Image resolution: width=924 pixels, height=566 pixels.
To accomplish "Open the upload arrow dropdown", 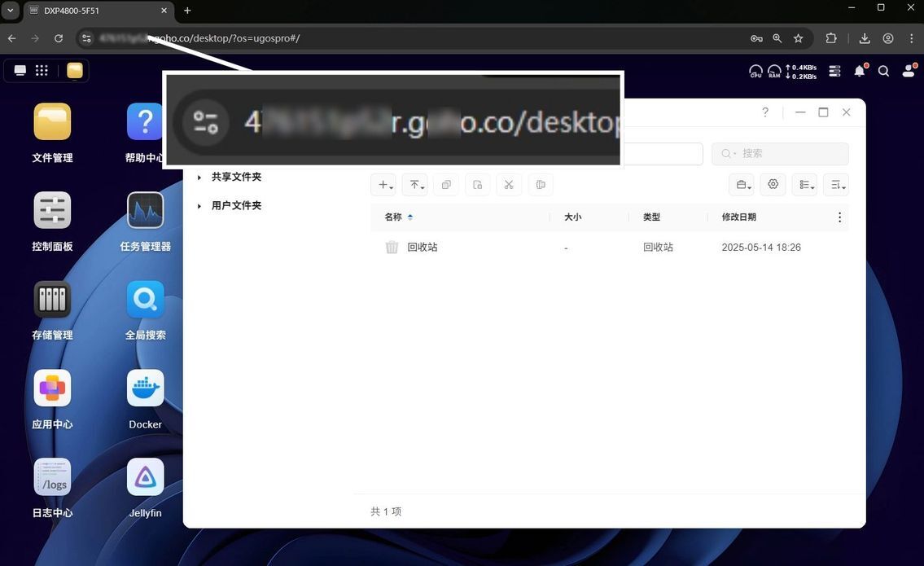I will click(415, 185).
